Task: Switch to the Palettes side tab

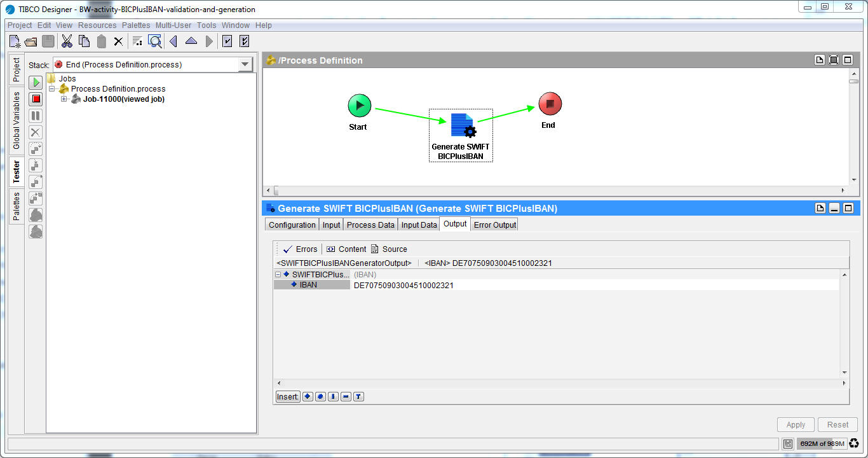Action: pos(17,206)
